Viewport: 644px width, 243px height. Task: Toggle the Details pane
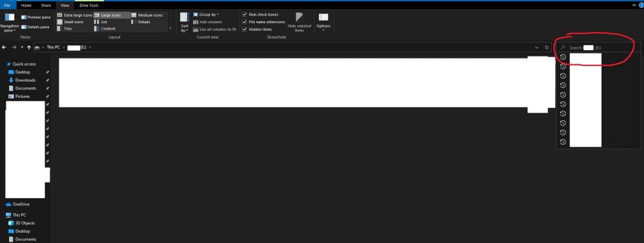[35, 27]
